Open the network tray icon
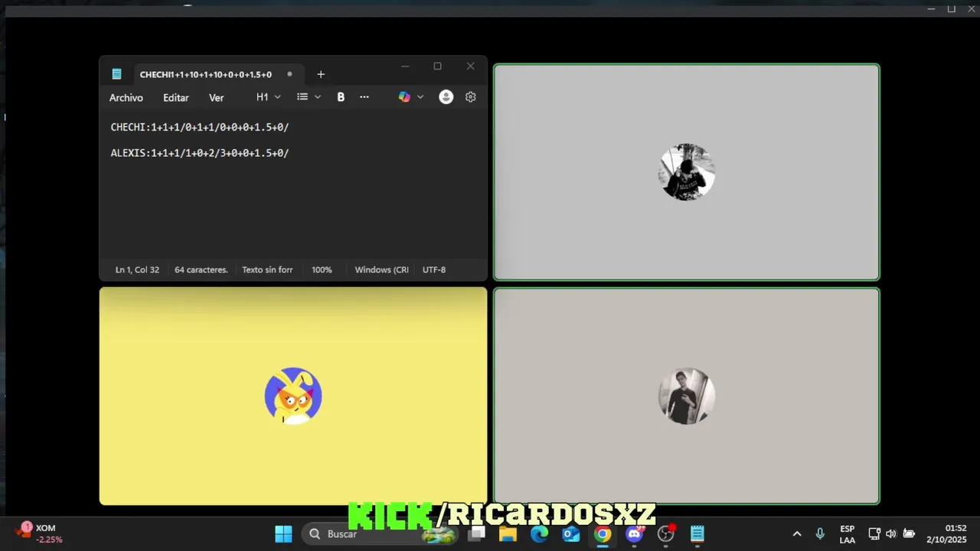 [x=874, y=534]
